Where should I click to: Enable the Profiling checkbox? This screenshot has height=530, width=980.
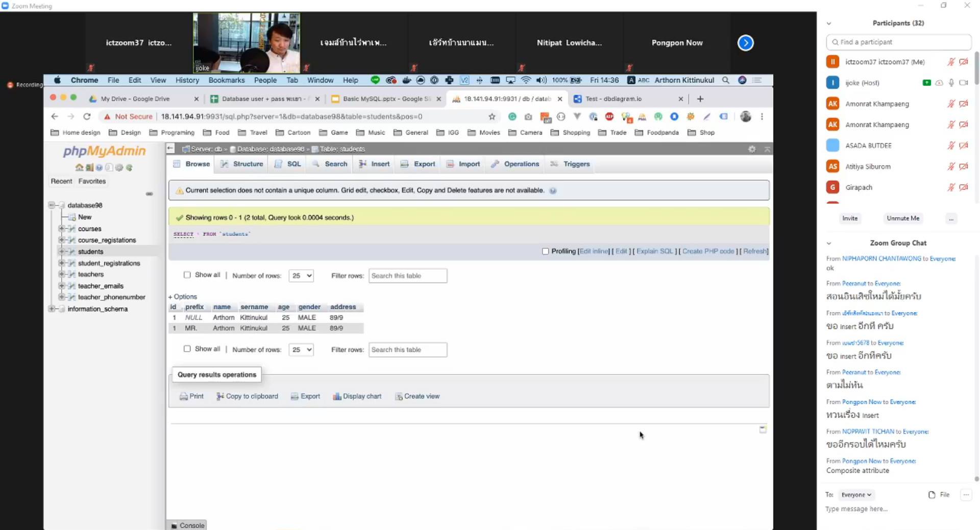[545, 251]
